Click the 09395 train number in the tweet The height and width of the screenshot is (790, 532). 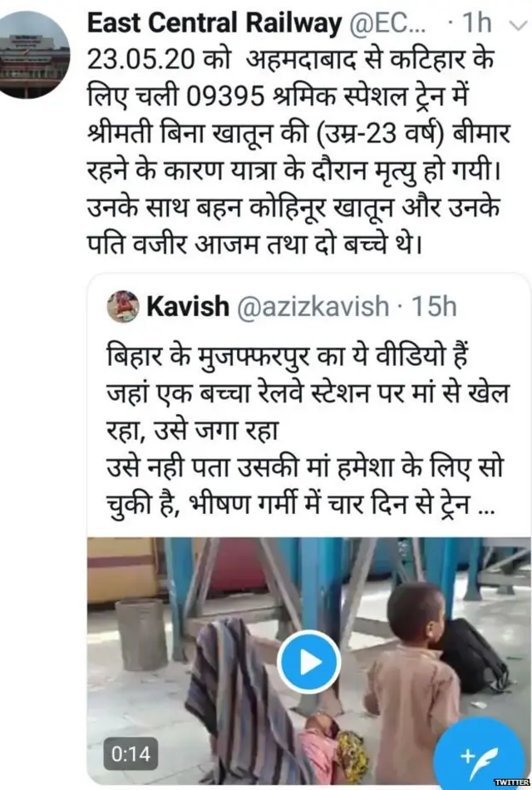pyautogui.click(x=224, y=96)
